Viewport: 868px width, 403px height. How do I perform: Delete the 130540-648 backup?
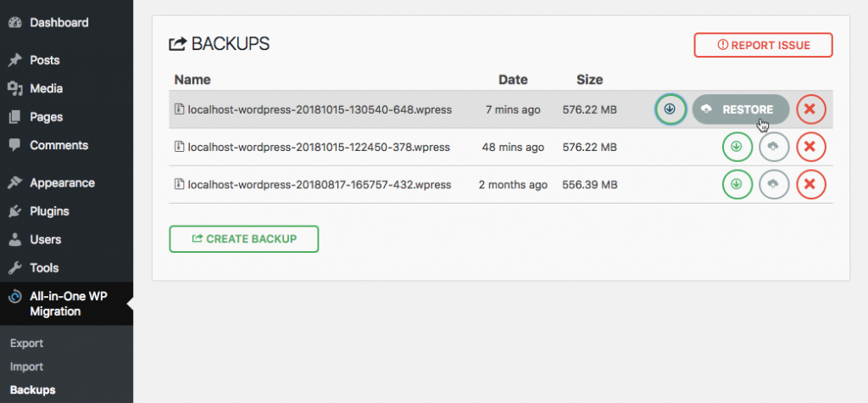tap(811, 109)
